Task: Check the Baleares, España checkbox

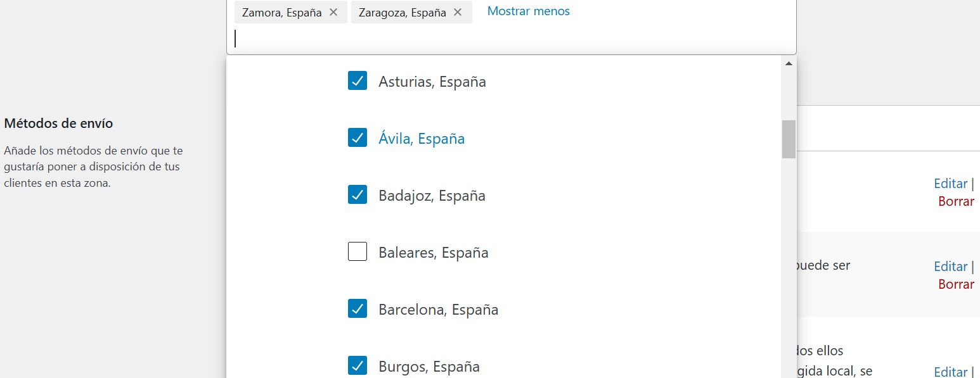Action: tap(358, 251)
